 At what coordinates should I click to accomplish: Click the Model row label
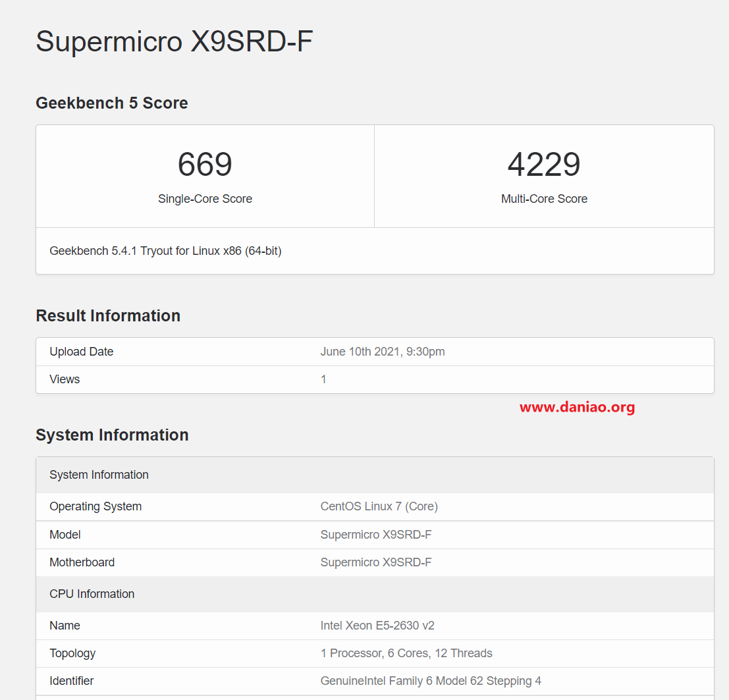[65, 535]
